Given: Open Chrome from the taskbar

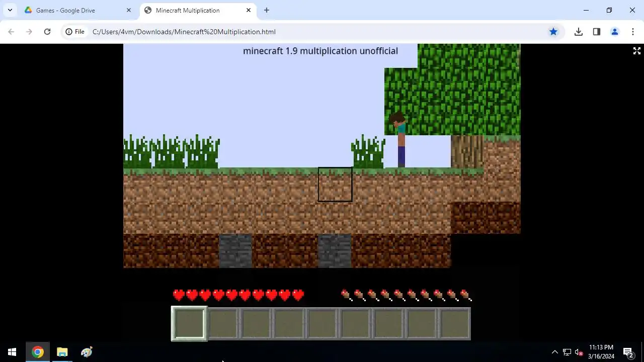Looking at the screenshot, I should pyautogui.click(x=37, y=352).
